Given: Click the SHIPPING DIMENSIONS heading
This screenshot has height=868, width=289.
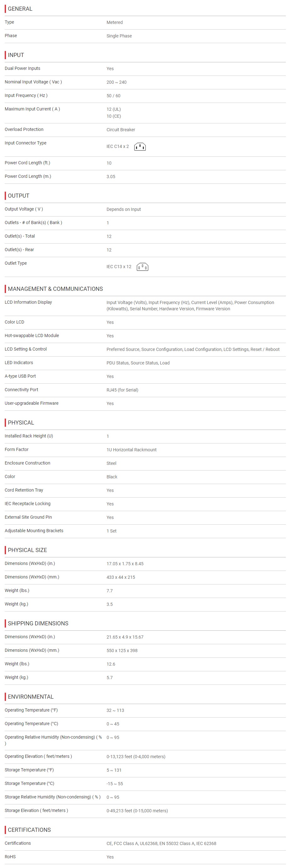Looking at the screenshot, I should tap(38, 623).
